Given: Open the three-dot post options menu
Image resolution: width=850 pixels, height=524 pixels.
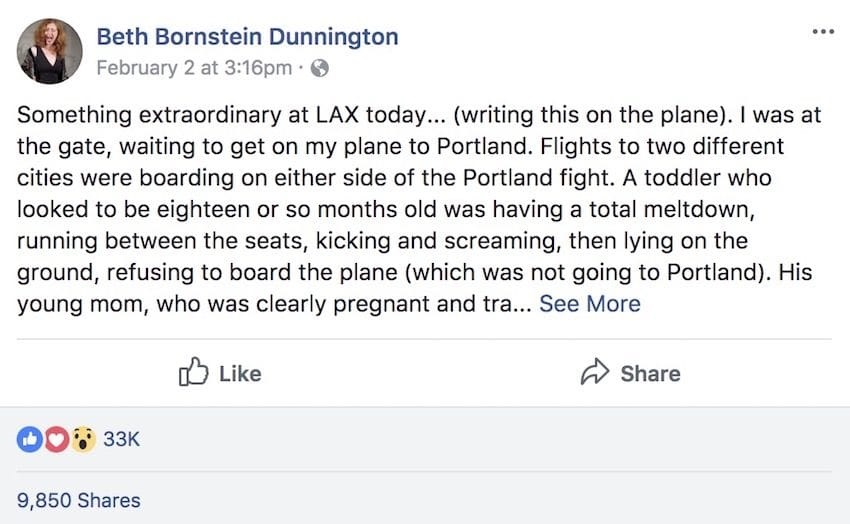Looking at the screenshot, I should (x=822, y=32).
